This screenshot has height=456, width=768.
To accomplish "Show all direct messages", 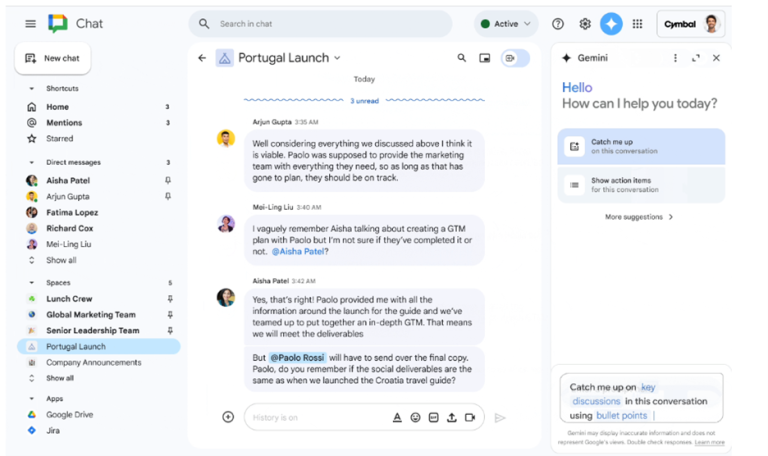I will [x=61, y=260].
